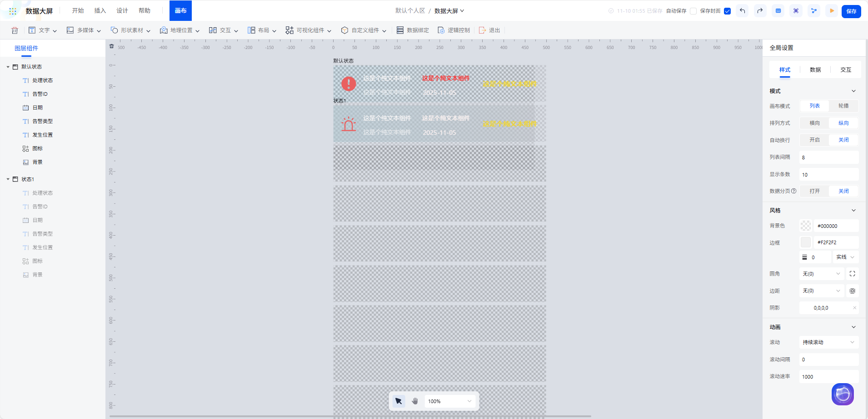This screenshot has height=419, width=868.
Task: Open the app grid launcher icon
Action: [x=13, y=11]
